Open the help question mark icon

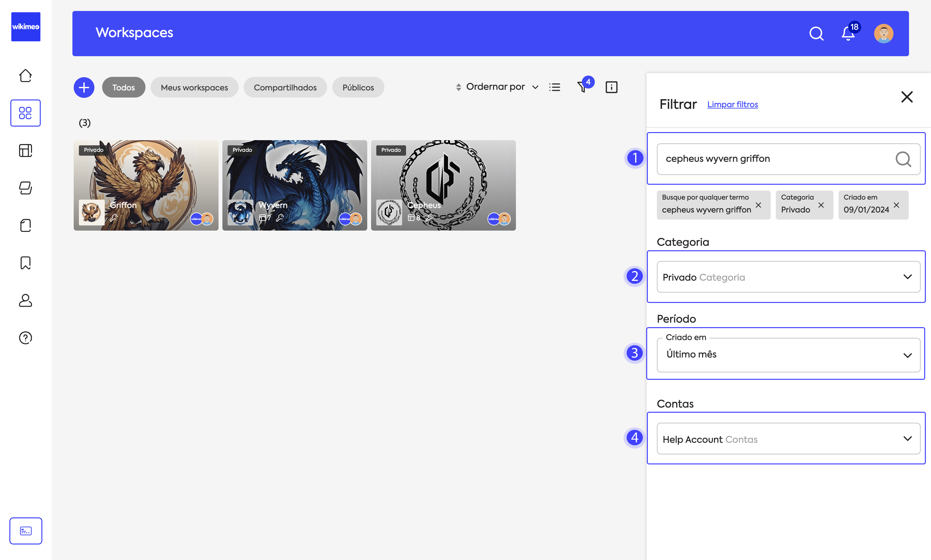25,338
